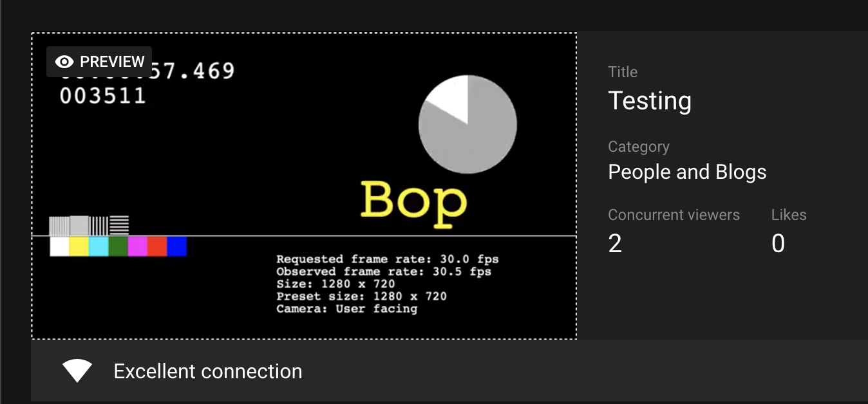This screenshot has width=868, height=404.
Task: Click the Likes count of 0
Action: (778, 244)
